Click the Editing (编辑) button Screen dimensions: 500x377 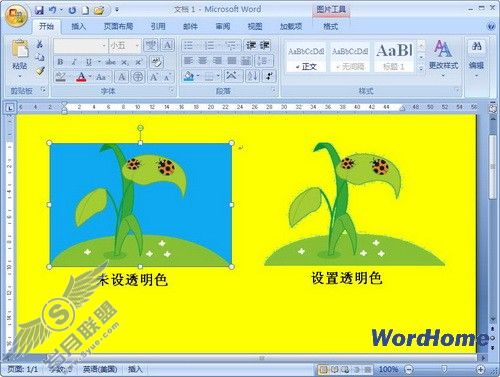[476, 59]
